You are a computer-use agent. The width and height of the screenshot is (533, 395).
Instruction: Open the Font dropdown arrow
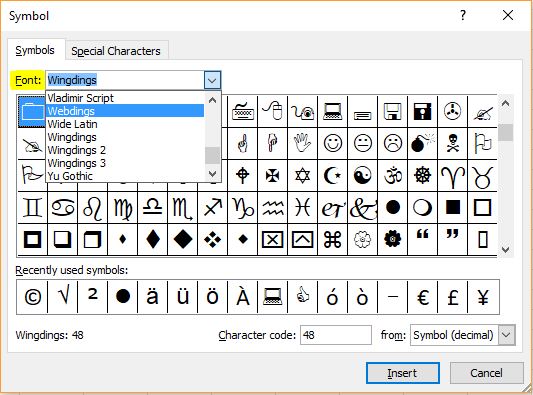212,80
